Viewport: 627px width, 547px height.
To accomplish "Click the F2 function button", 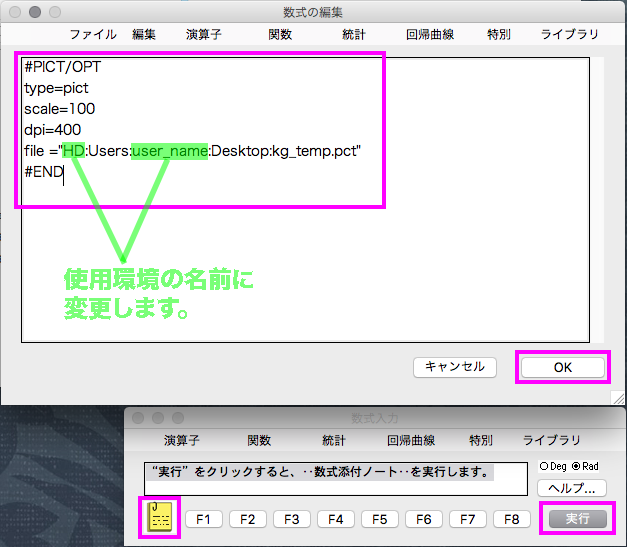I will point(248,519).
